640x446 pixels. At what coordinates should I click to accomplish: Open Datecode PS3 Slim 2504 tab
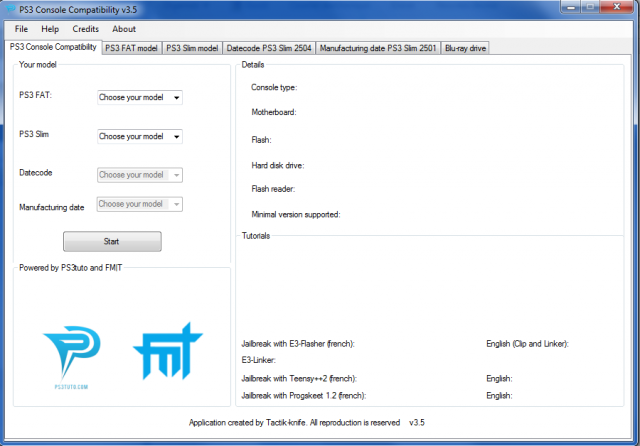click(x=269, y=48)
